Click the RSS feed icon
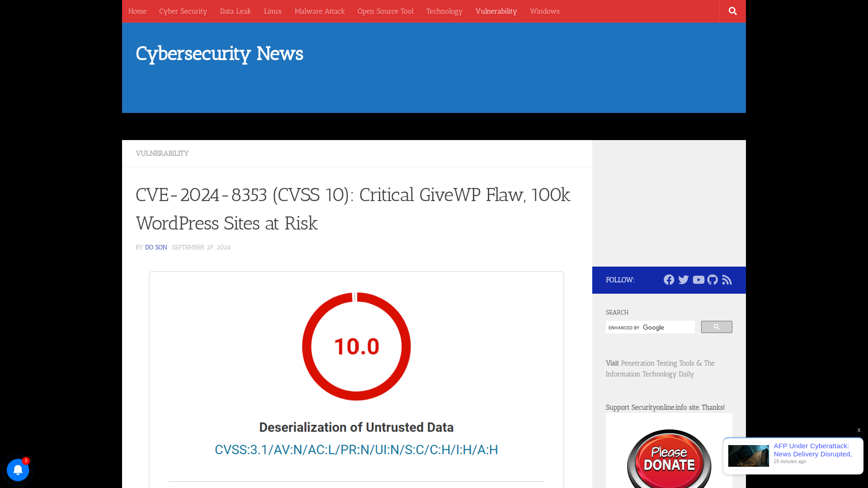Image resolution: width=868 pixels, height=488 pixels. [x=726, y=280]
